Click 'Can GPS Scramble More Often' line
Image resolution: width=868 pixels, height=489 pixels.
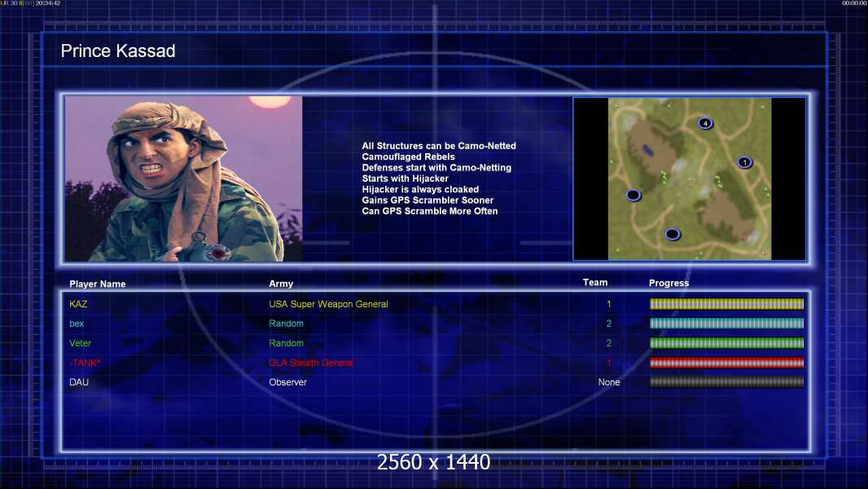pyautogui.click(x=430, y=211)
